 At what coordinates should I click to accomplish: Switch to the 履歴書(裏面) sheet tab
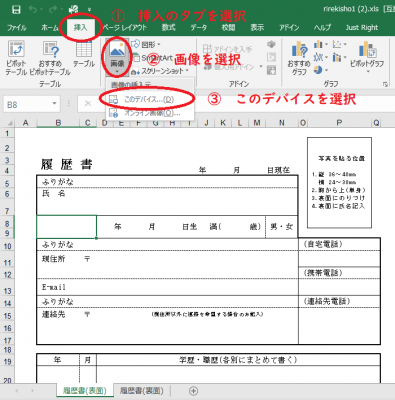[142, 391]
